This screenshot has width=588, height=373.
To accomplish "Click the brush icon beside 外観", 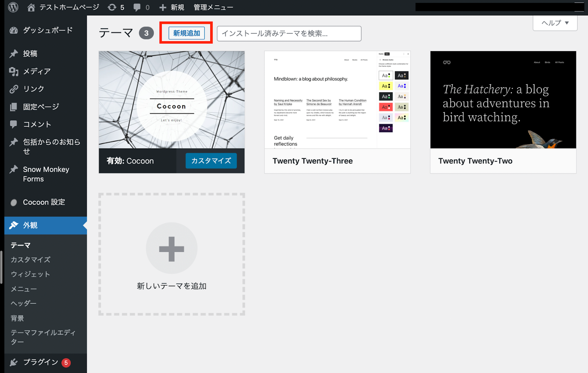I will 14,225.
